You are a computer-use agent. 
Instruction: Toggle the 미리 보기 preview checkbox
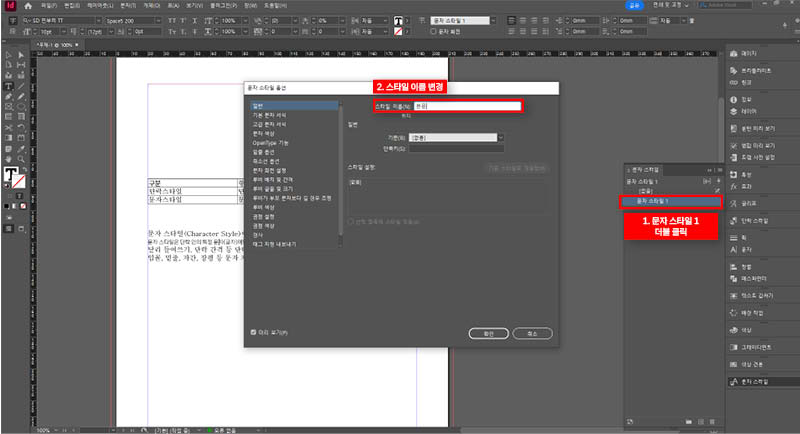[x=254, y=333]
